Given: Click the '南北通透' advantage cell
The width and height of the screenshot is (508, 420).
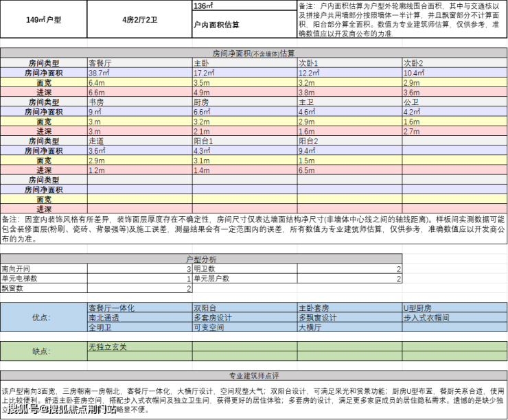Looking at the screenshot, I should point(139,317).
